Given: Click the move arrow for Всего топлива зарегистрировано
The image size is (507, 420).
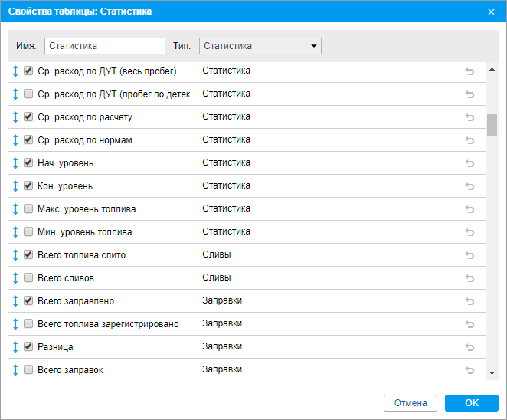Looking at the screenshot, I should (x=15, y=324).
